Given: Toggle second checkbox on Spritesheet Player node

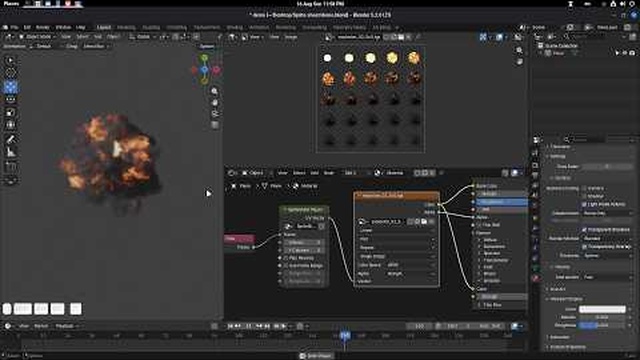Looking at the screenshot, I should (286, 266).
